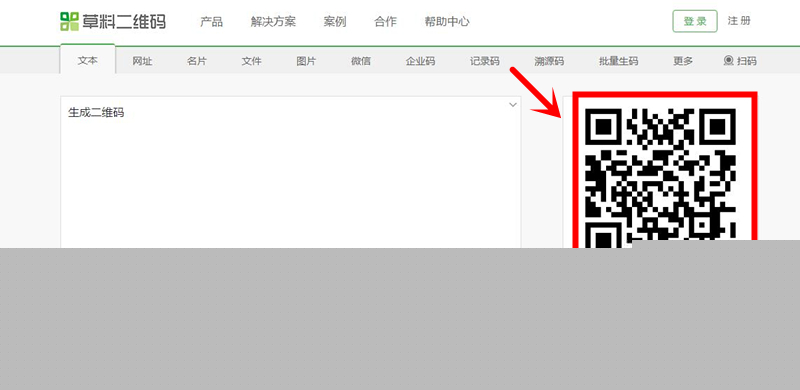Expand the 更多 tab
800x390 pixels.
(683, 61)
